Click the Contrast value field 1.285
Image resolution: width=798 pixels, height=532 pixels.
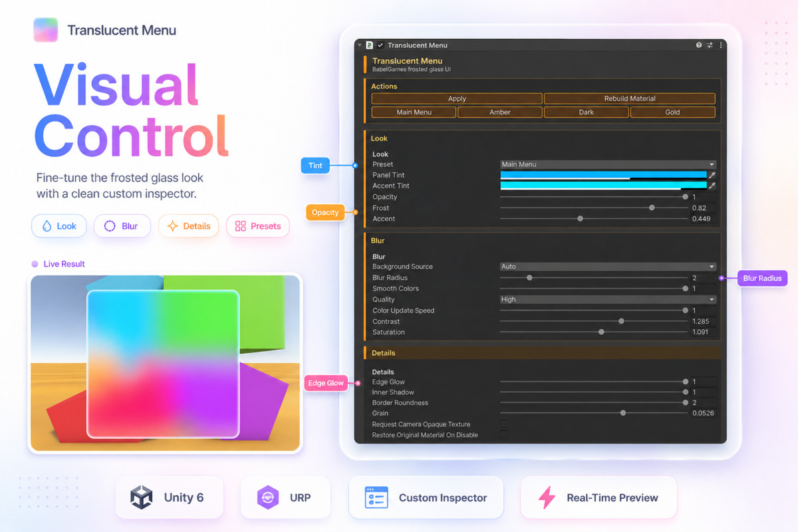tap(703, 321)
